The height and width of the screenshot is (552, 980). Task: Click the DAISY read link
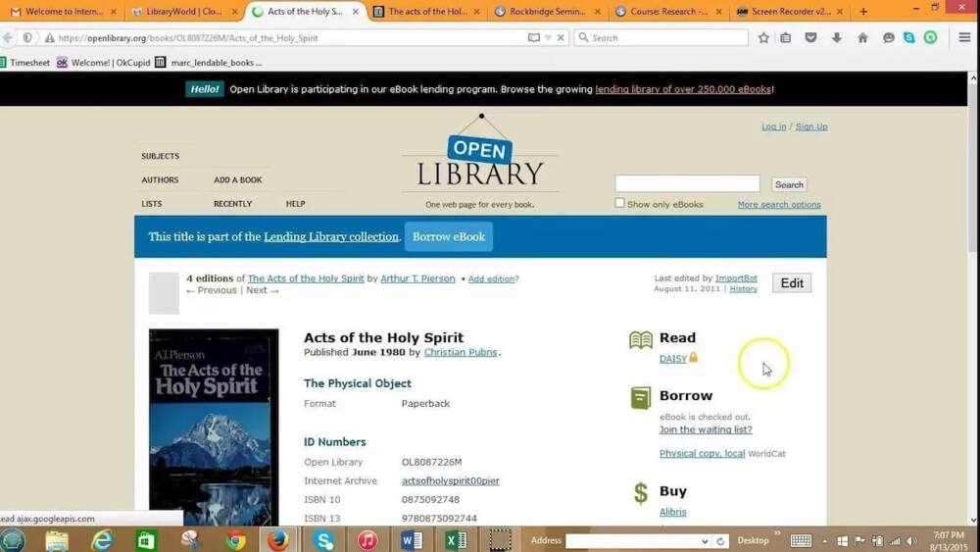coord(672,359)
